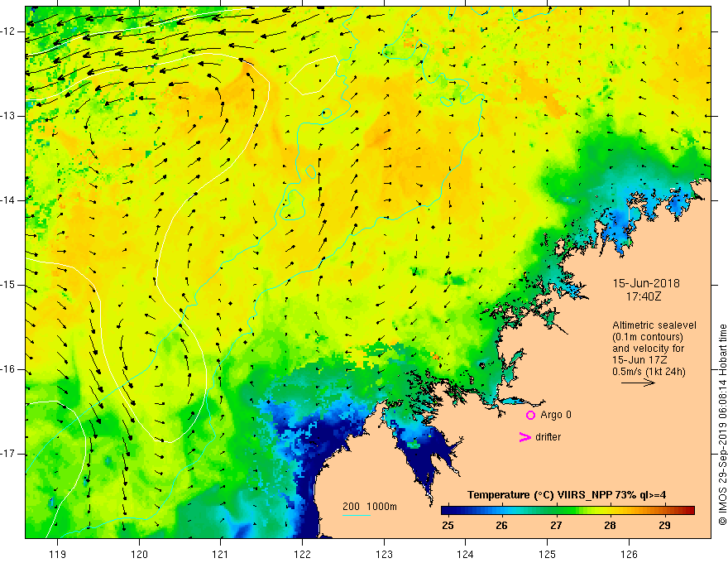
Task: Click the longitude axis label 121
Action: tap(221, 554)
